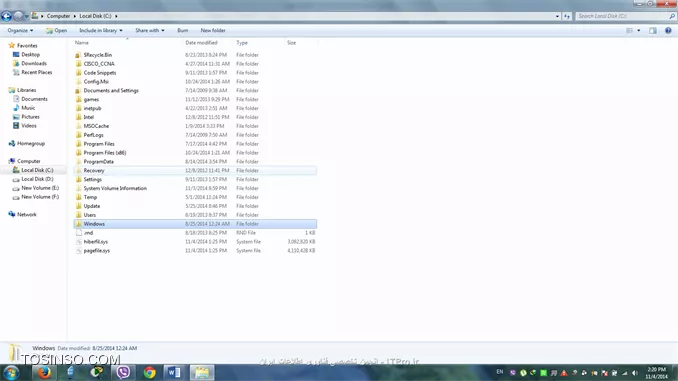This screenshot has width=678, height=381.
Task: Click the New folder button
Action: pos(213,30)
